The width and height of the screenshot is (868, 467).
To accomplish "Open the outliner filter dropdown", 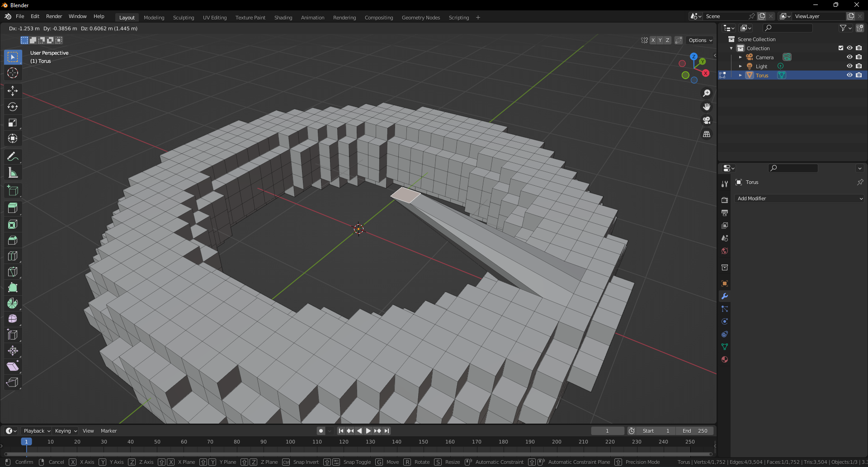I will point(845,28).
